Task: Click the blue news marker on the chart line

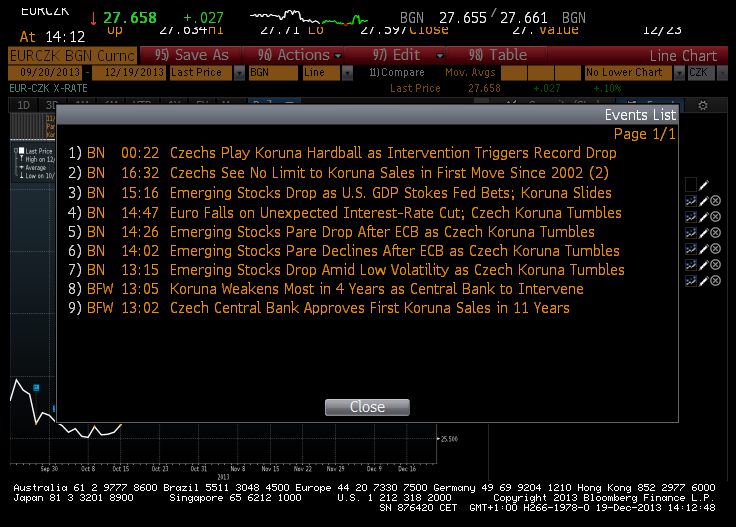Action: (x=36, y=387)
